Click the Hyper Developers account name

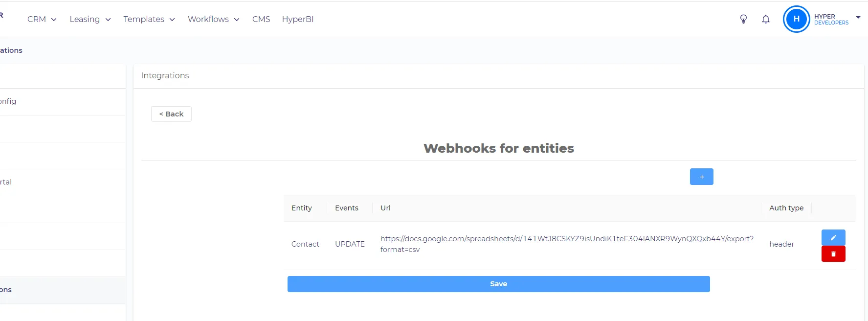831,19
